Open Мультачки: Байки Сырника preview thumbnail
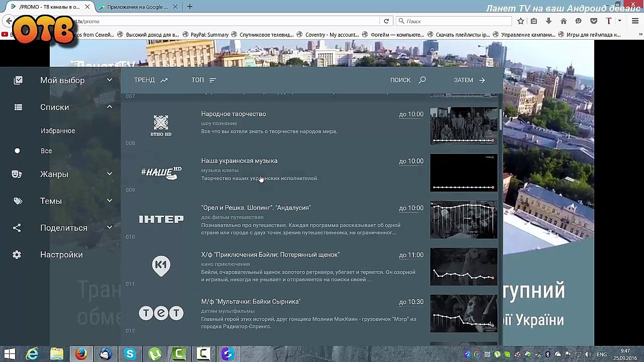 [464, 313]
